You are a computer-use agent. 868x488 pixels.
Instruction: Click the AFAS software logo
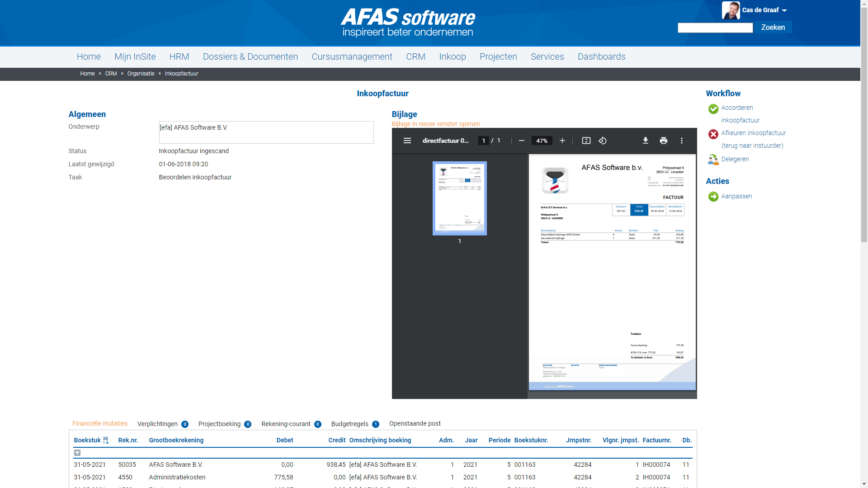click(408, 23)
